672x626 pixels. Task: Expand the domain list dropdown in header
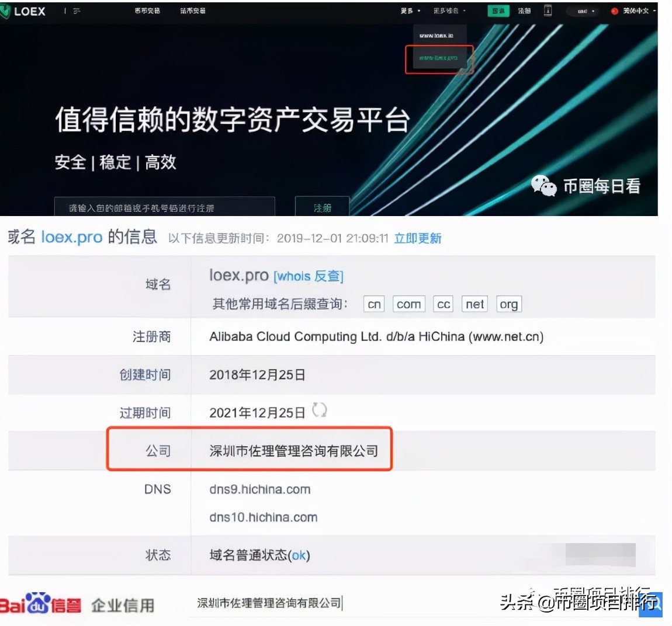tap(449, 11)
